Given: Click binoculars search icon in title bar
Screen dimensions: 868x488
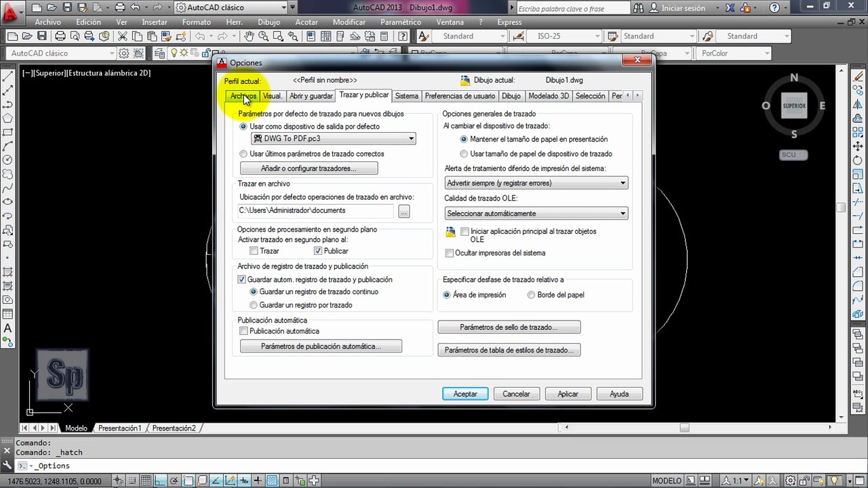Looking at the screenshot, I should (x=639, y=8).
